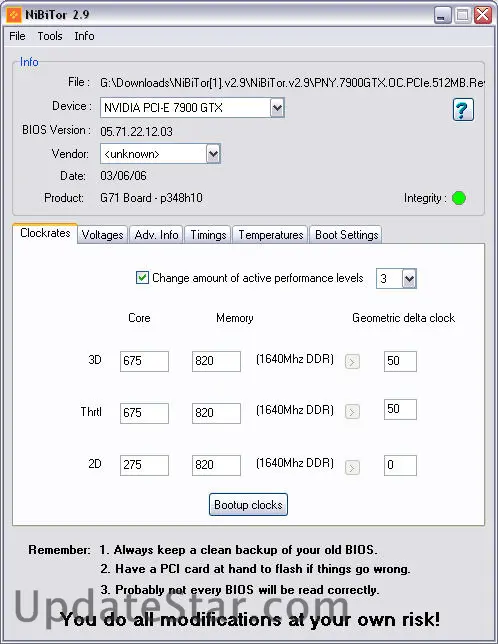Click the Thrtl Memory clock field
The width and height of the screenshot is (498, 644).
pyautogui.click(x=216, y=413)
